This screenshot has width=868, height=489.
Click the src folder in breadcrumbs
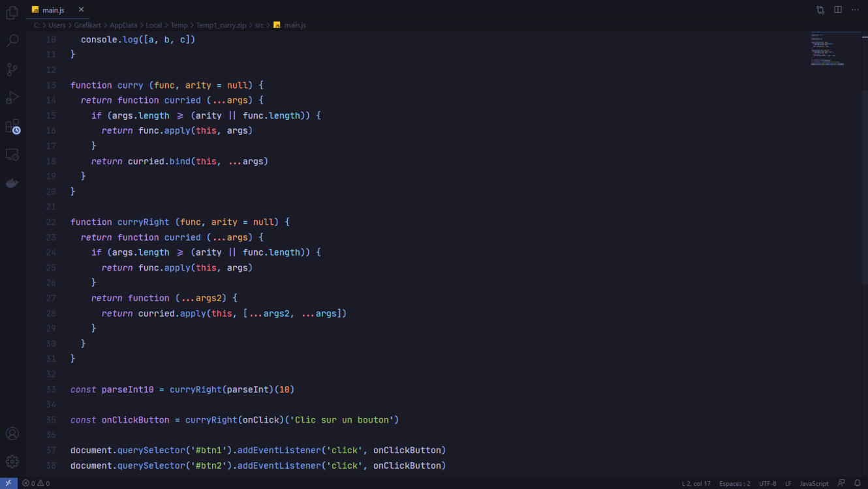point(259,25)
